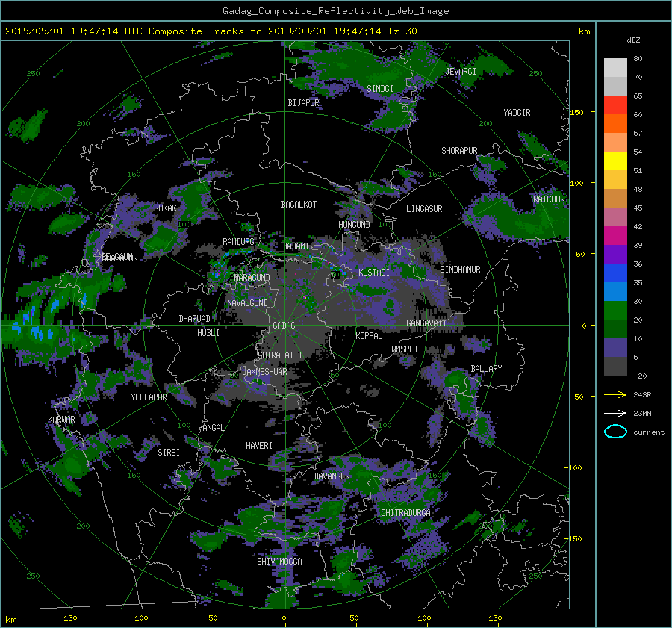
Task: Click the Gadag_Composite_Reflectivity_Web_Image title
Action: tap(335, 11)
